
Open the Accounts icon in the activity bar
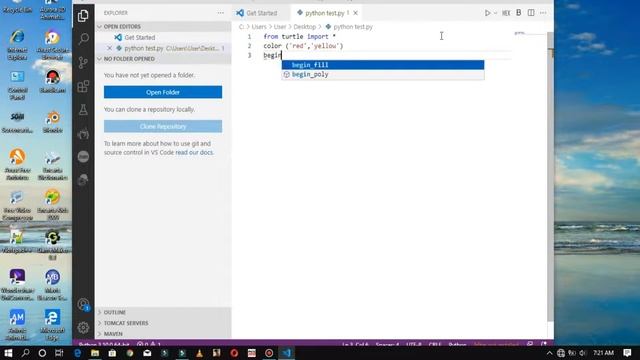pyautogui.click(x=83, y=304)
